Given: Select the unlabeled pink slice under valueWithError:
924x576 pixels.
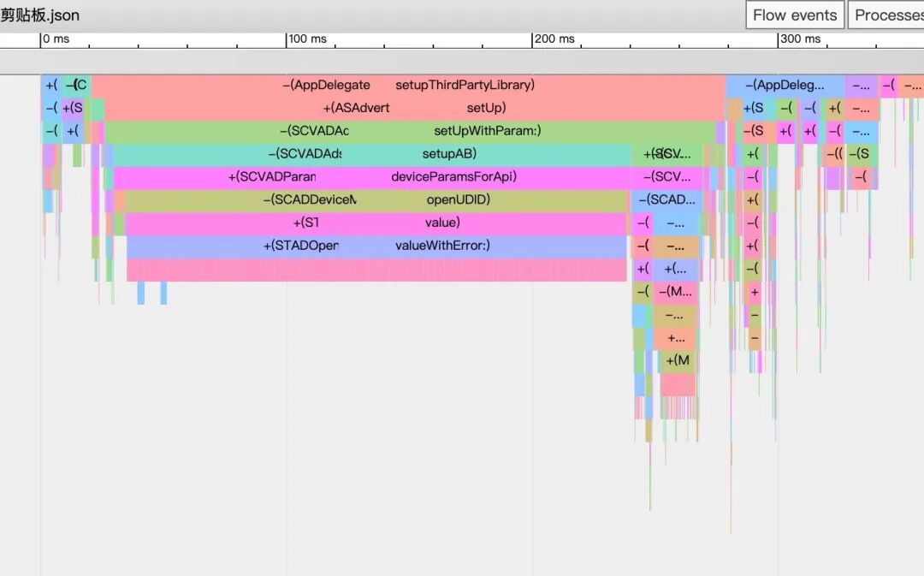Looking at the screenshot, I should 376,270.
